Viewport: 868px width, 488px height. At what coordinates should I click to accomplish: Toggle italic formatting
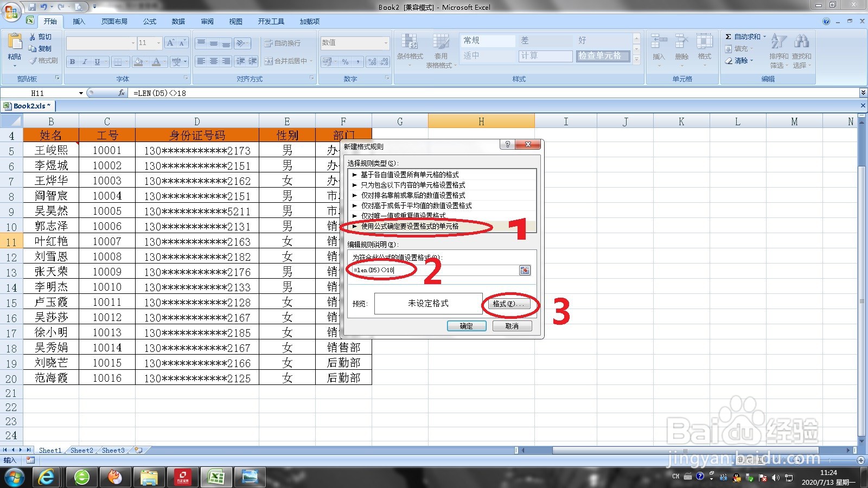[x=84, y=61]
